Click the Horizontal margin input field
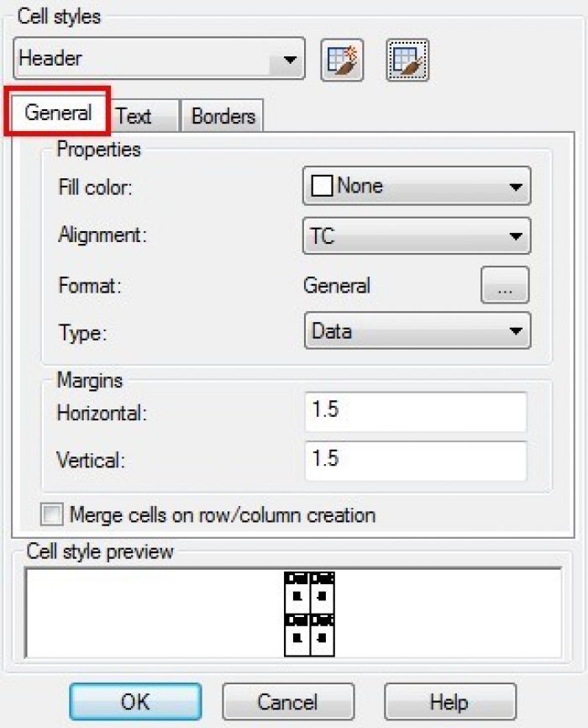The width and height of the screenshot is (588, 728). click(416, 412)
